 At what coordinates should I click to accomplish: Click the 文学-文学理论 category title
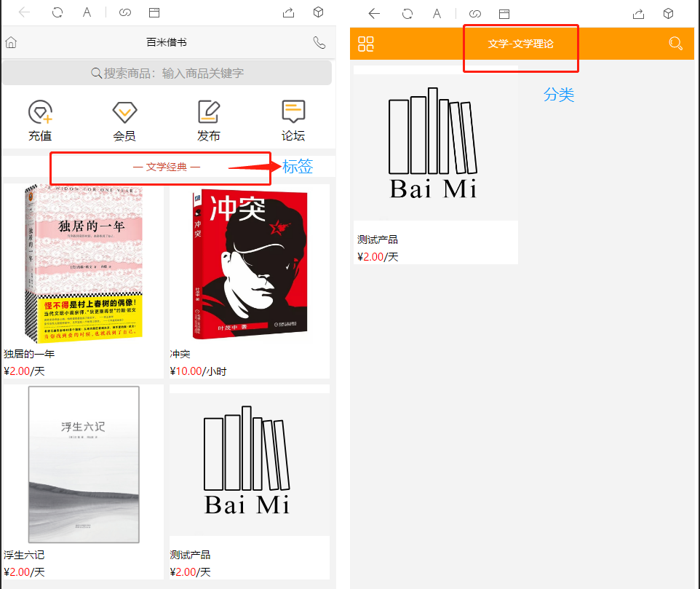[520, 44]
